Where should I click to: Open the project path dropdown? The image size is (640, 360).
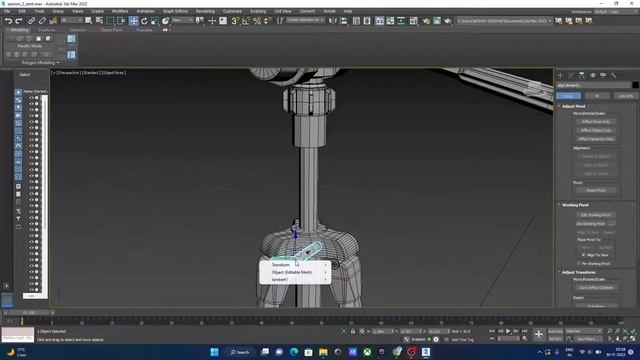coord(504,20)
